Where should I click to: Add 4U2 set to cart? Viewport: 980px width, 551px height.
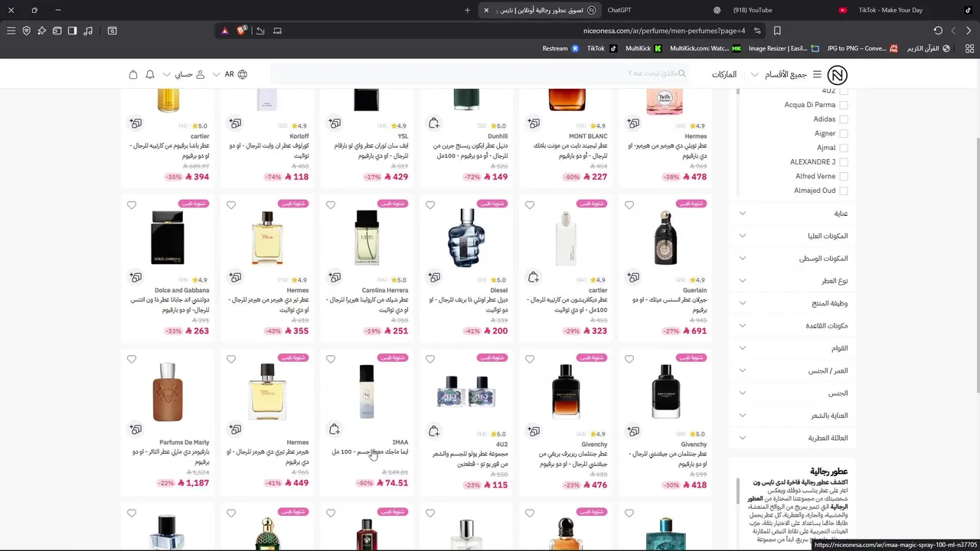[x=434, y=432]
